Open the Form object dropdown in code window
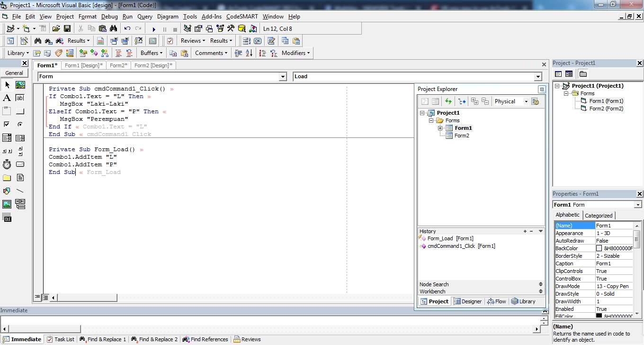644x345 pixels. point(283,77)
